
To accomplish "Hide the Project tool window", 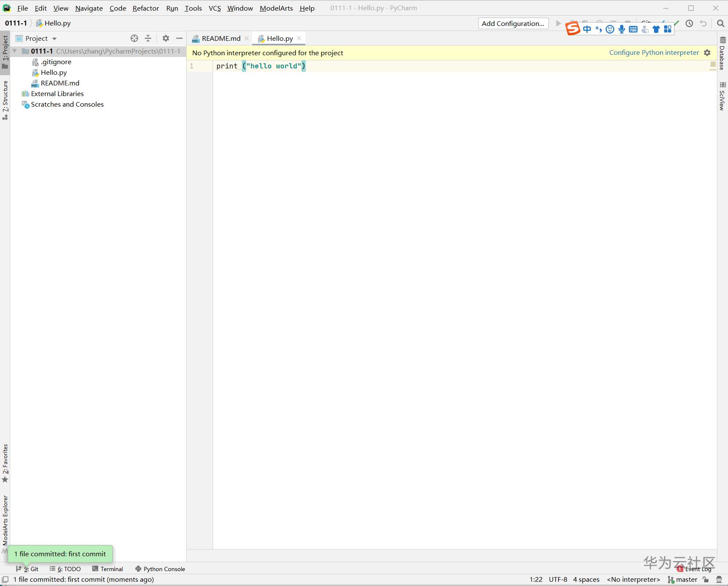I will coord(179,38).
